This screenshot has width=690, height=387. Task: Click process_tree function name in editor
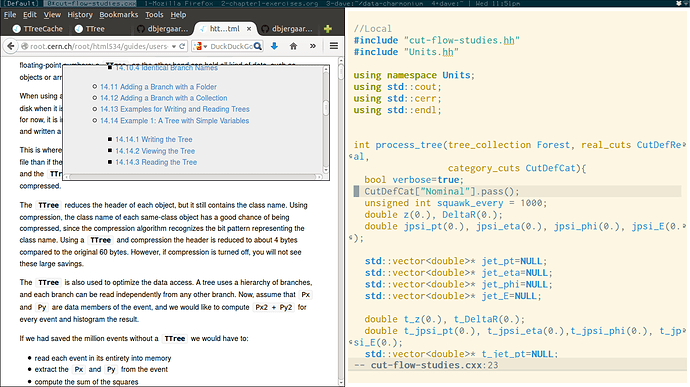(x=409, y=145)
